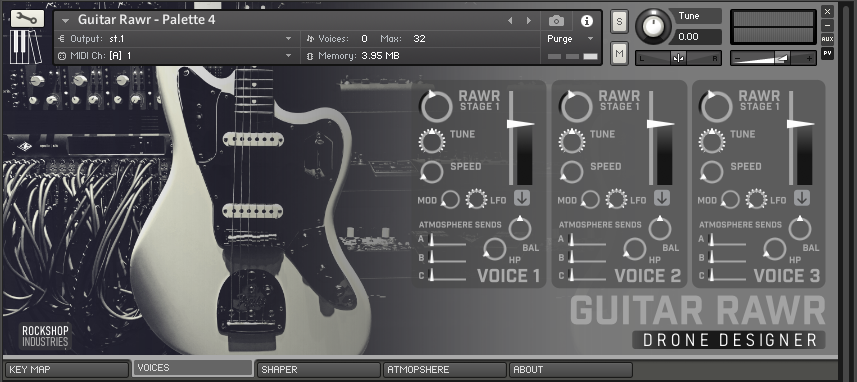Click the Max voices value 32
Viewport: 857px width, 382px height.
(x=419, y=39)
